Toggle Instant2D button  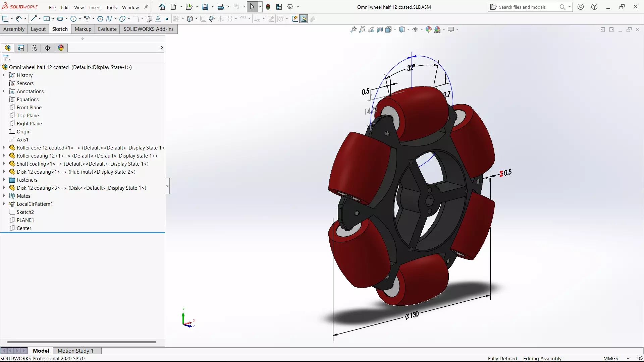(x=304, y=19)
